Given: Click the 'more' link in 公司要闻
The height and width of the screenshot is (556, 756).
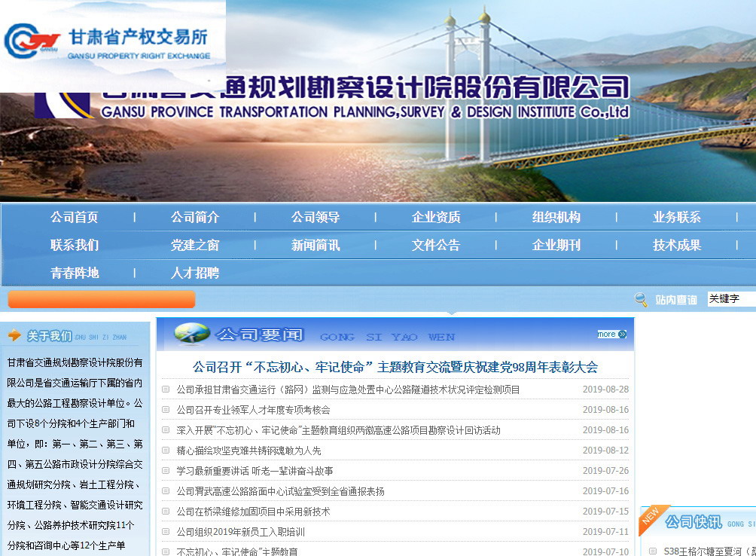Looking at the screenshot, I should (612, 334).
